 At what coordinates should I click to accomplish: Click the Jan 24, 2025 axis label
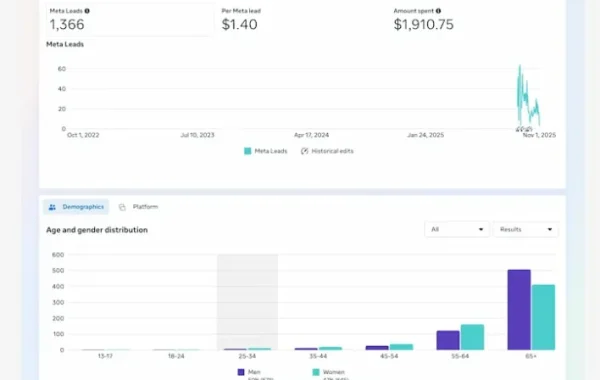426,135
